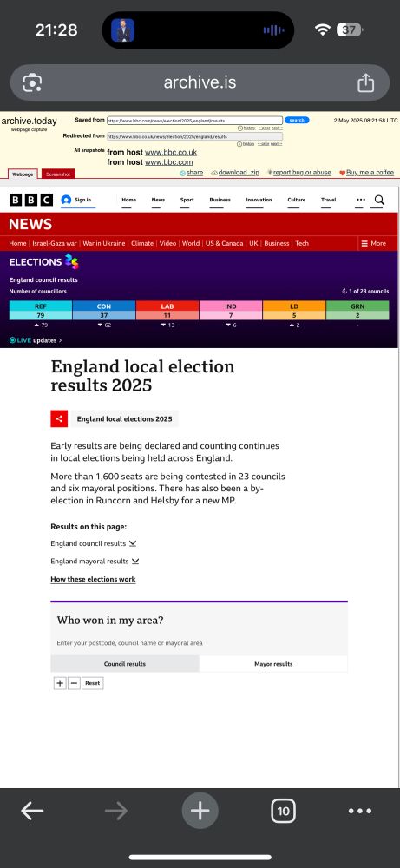Open the browser three-dot menu
Viewport: 400px width, 868px height.
pyautogui.click(x=360, y=811)
